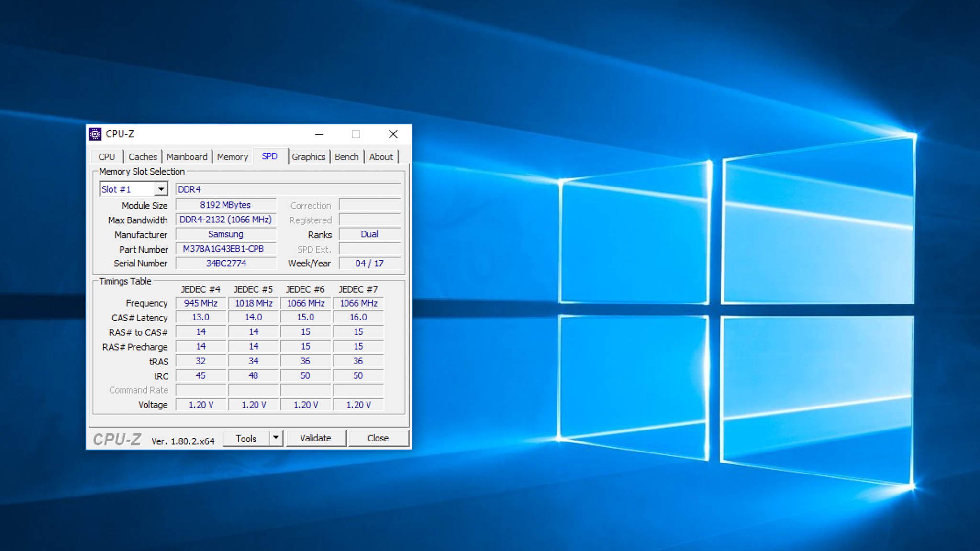The width and height of the screenshot is (980, 551).
Task: Click the 1018 MHz frequency cell
Action: pos(254,303)
